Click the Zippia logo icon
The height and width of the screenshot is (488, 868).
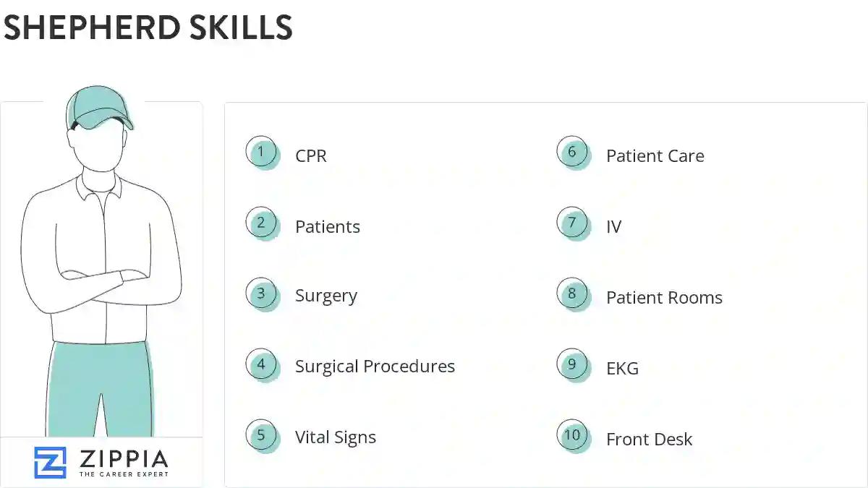coord(50,463)
